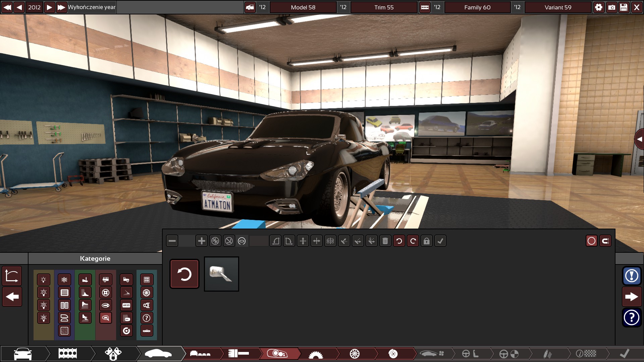Select the fuel cap round category
This screenshot has width=644, height=362.
click(x=106, y=292)
